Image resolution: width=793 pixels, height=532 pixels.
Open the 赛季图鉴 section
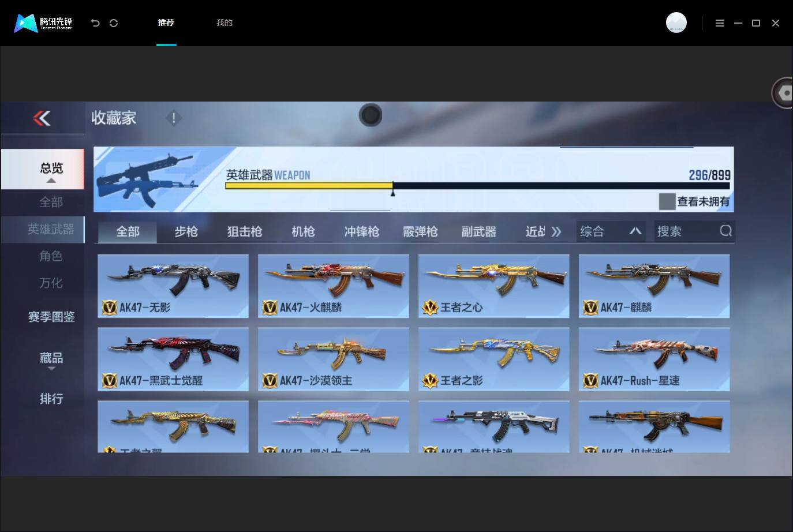[x=51, y=316]
